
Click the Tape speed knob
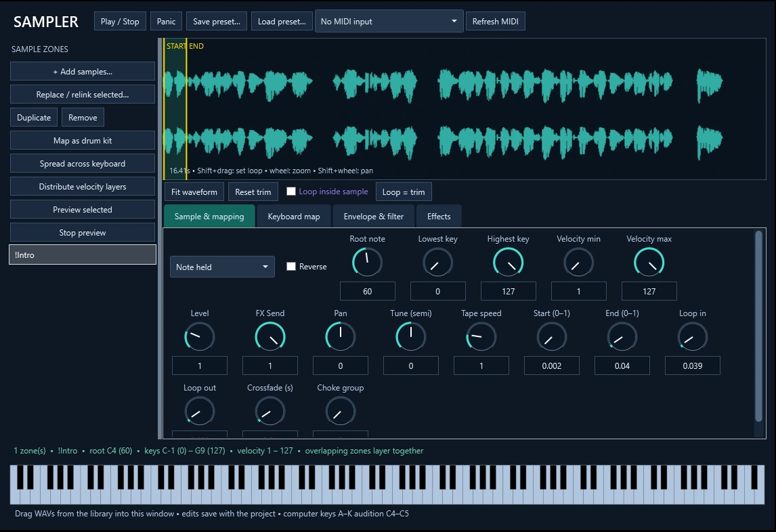pyautogui.click(x=481, y=337)
